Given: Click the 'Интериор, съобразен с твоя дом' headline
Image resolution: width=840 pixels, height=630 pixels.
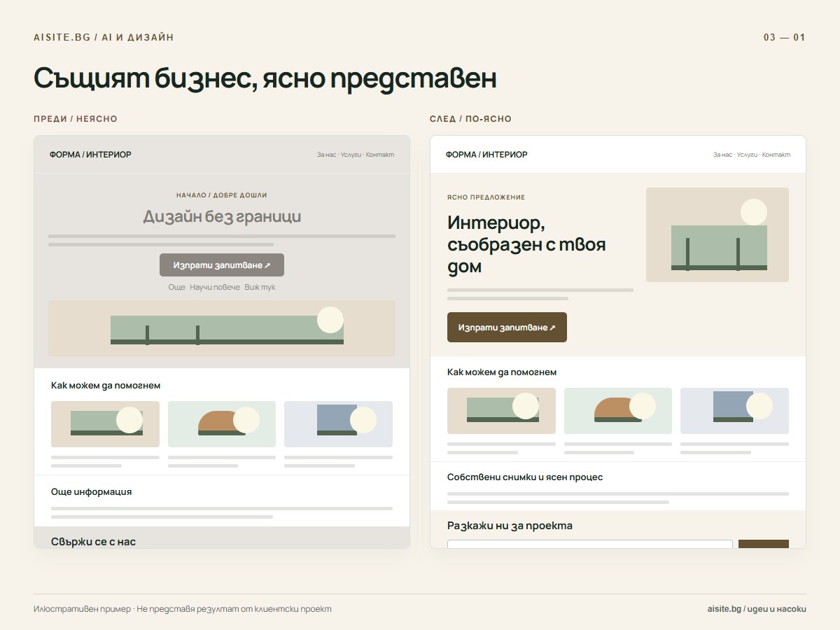Looking at the screenshot, I should pyautogui.click(x=526, y=245).
